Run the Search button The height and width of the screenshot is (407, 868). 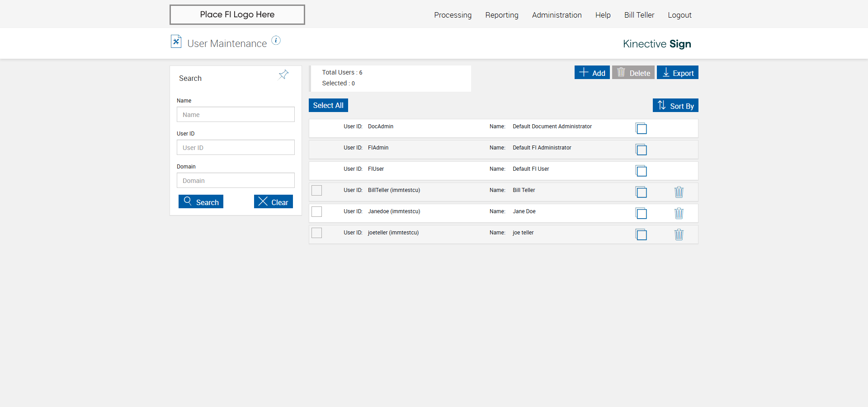[x=201, y=201]
